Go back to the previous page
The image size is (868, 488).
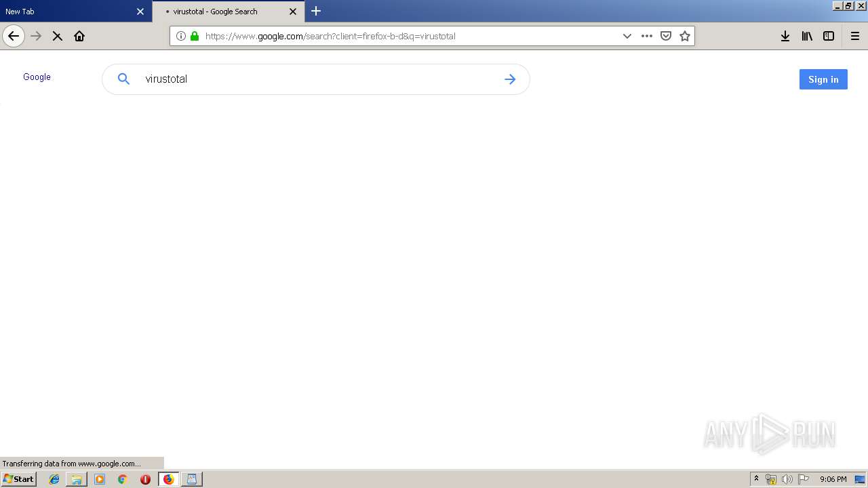pyautogui.click(x=14, y=36)
